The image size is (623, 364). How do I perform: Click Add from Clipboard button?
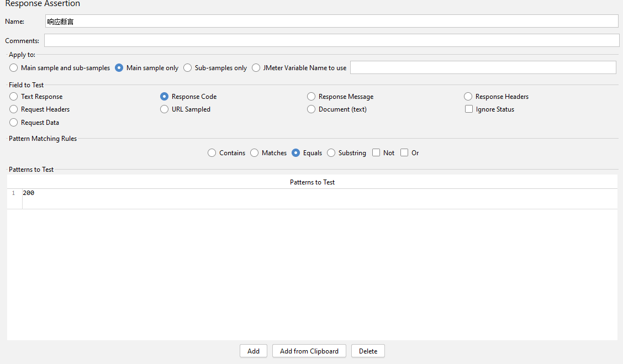click(x=309, y=351)
